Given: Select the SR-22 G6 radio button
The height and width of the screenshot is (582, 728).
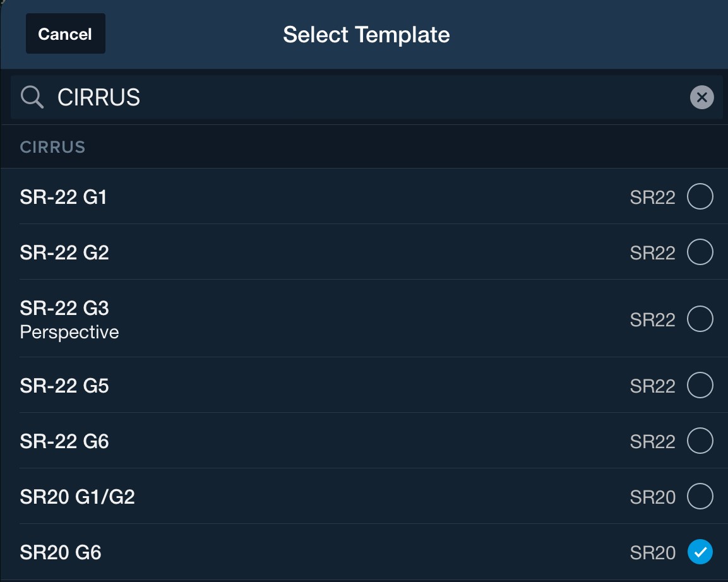Looking at the screenshot, I should click(700, 441).
